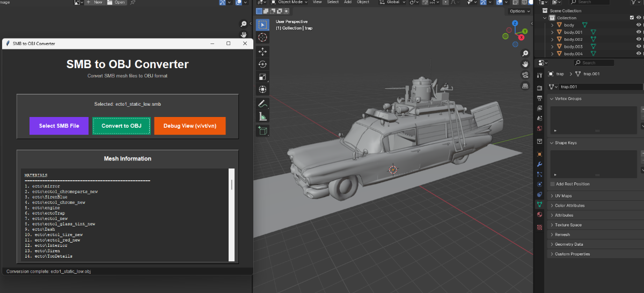Open the Add menu in viewport header
Screen dimensions: 644x293
[x=348, y=2]
